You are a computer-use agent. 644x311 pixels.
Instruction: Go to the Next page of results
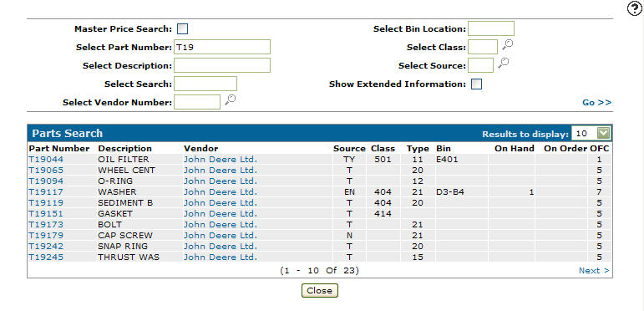pyautogui.click(x=594, y=270)
